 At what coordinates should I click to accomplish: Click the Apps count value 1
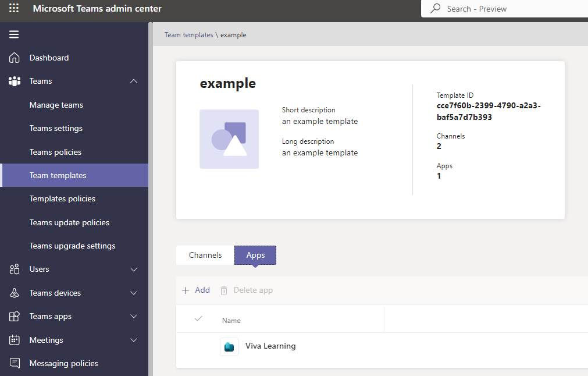439,176
